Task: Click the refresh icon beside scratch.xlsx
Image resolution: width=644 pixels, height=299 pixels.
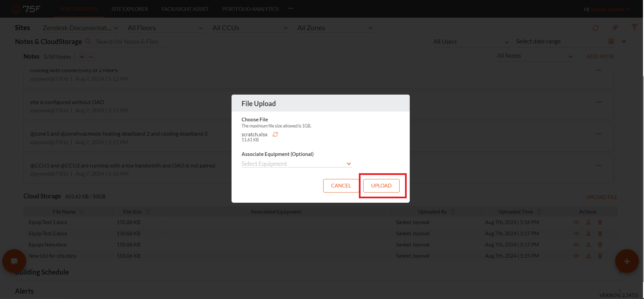Action: (275, 134)
